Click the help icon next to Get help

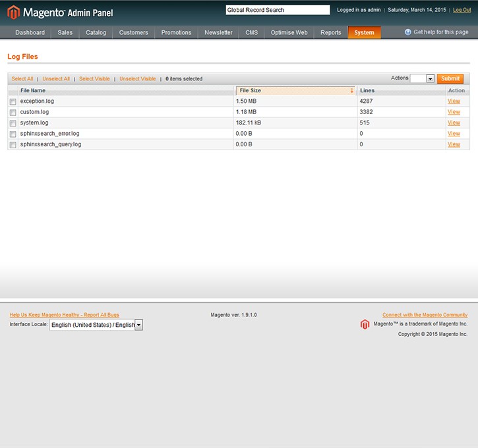pyautogui.click(x=408, y=32)
